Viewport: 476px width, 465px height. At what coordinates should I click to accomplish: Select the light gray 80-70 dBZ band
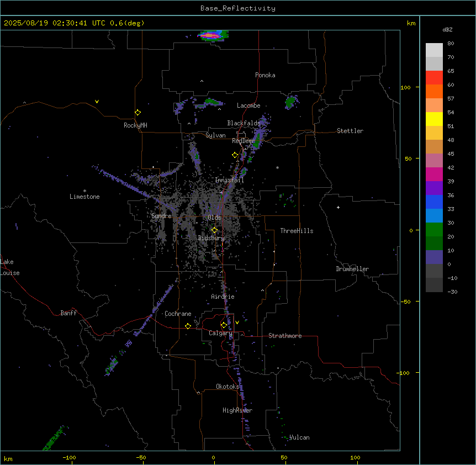pos(434,50)
